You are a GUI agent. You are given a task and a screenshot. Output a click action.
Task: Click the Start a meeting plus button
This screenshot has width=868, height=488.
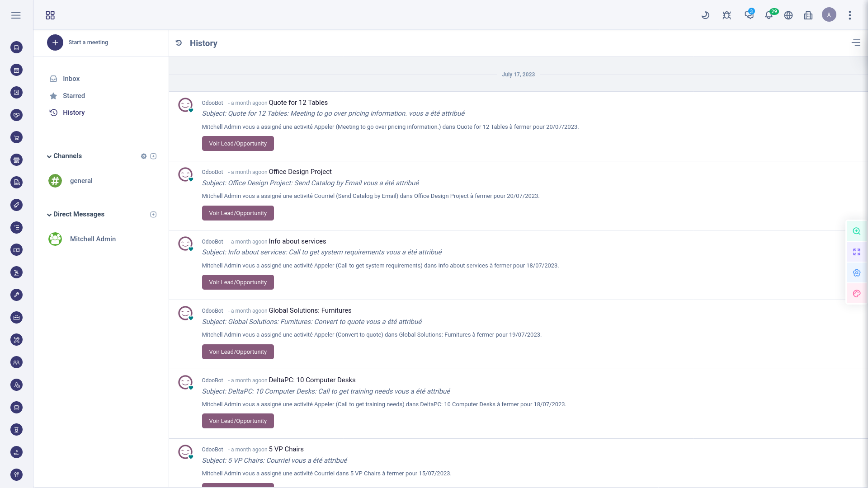point(55,42)
